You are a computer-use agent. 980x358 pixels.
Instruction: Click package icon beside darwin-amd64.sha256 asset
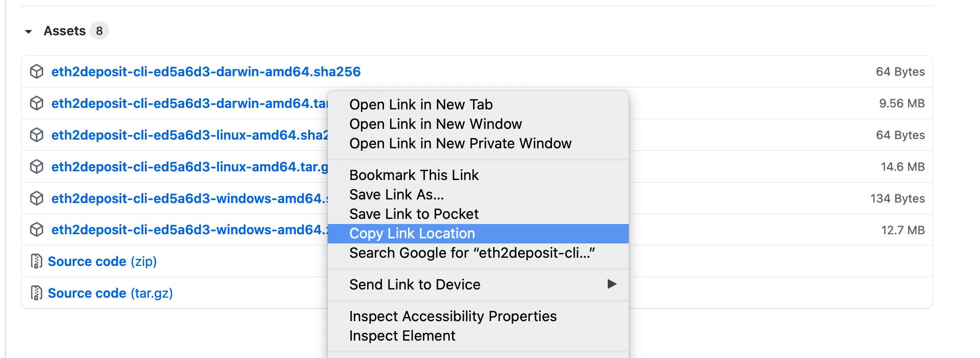36,72
